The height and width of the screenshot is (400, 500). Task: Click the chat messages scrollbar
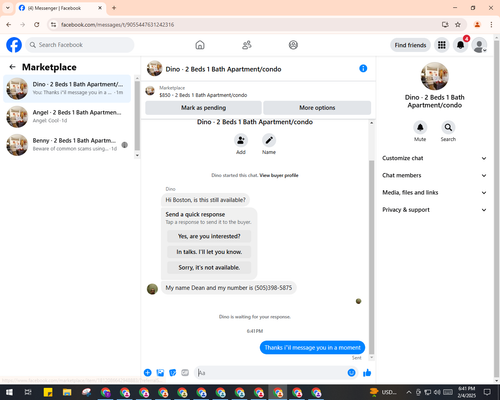pyautogui.click(x=371, y=258)
